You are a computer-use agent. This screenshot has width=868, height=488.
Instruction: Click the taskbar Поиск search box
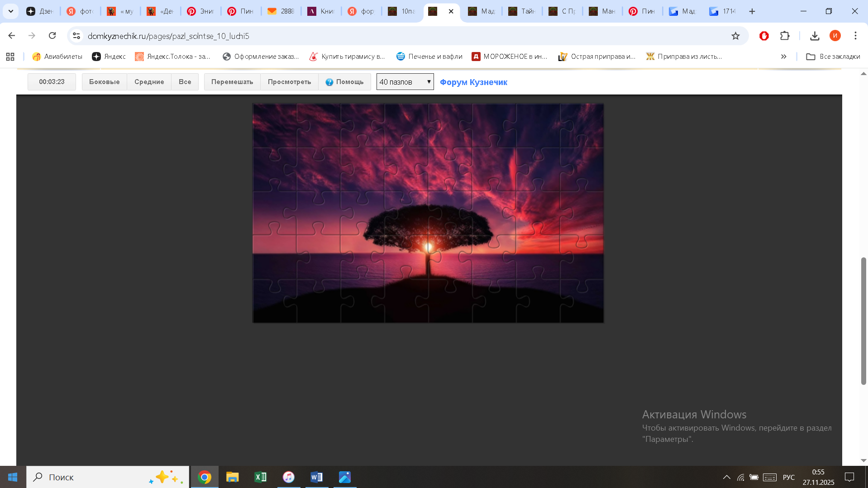(x=108, y=477)
